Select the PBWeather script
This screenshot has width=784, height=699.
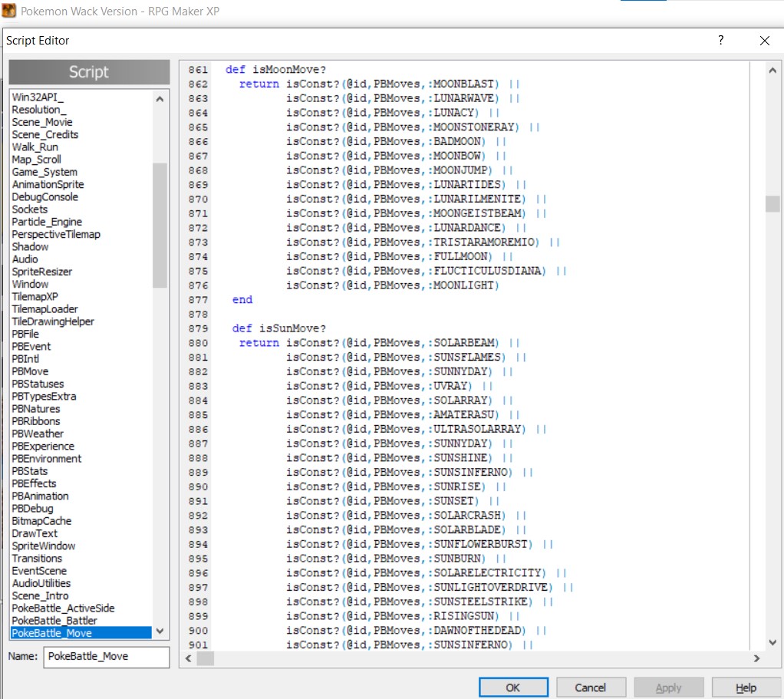(38, 434)
